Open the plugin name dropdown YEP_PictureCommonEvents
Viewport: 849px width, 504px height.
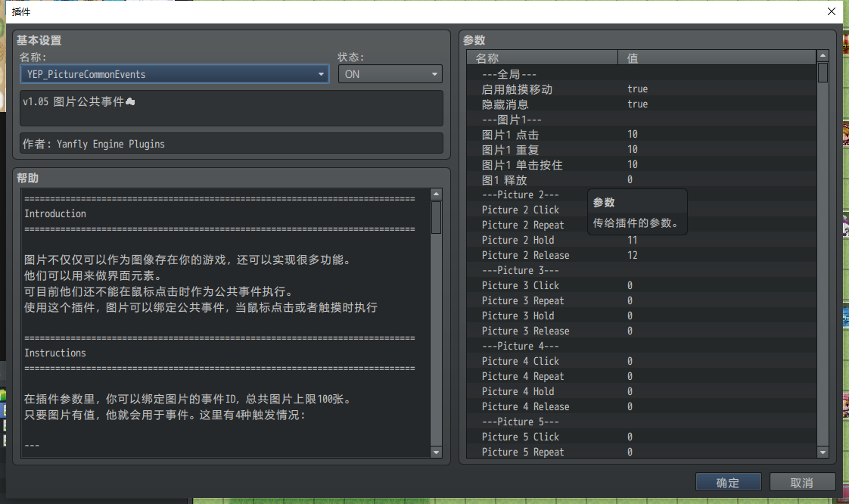pos(174,74)
